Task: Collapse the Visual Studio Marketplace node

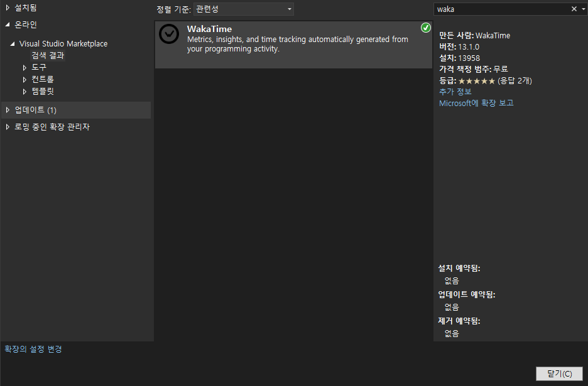Action: coord(13,44)
